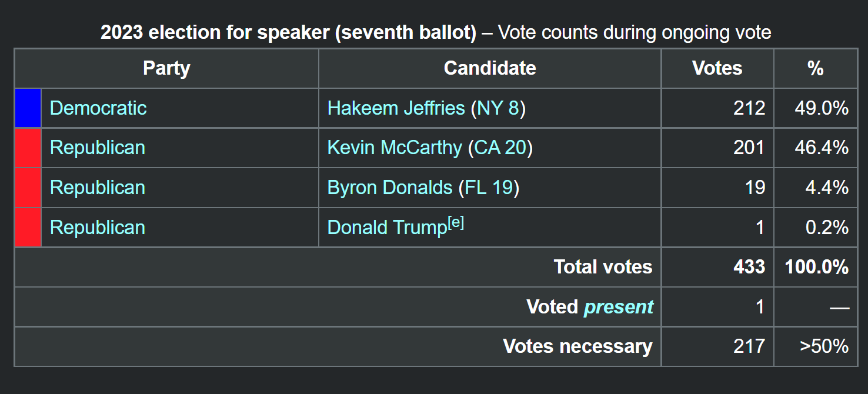Click the italic "present" link
Screen dimensions: 868x394
(x=618, y=307)
